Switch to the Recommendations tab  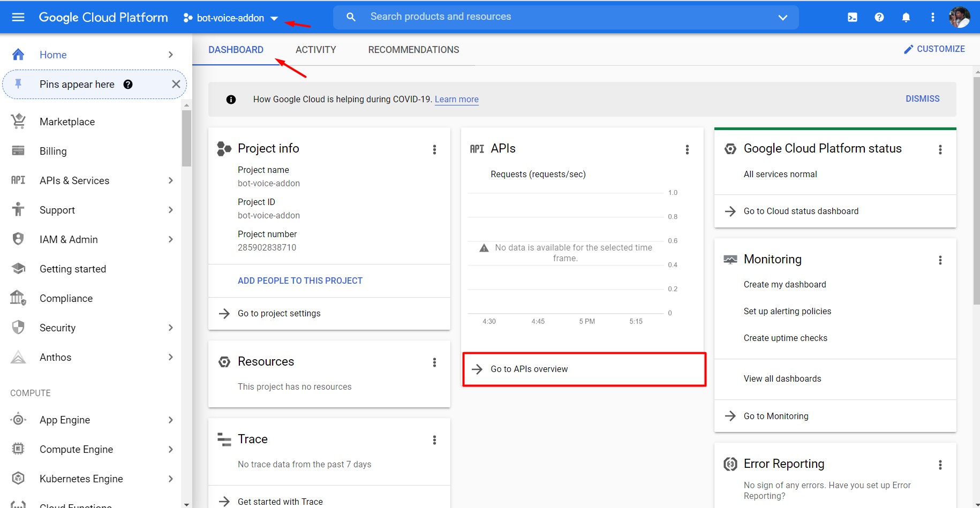(x=413, y=50)
